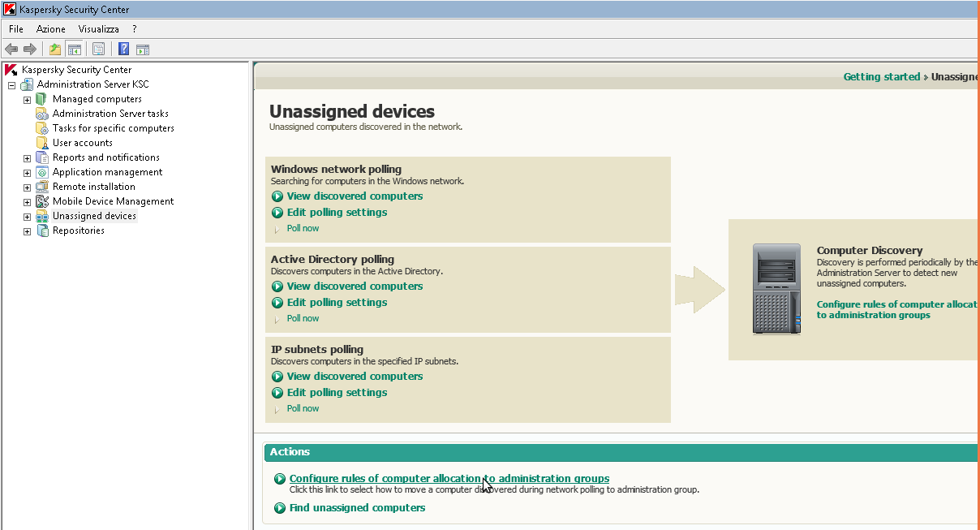Click the Unassigned devices tree icon

pos(41,216)
